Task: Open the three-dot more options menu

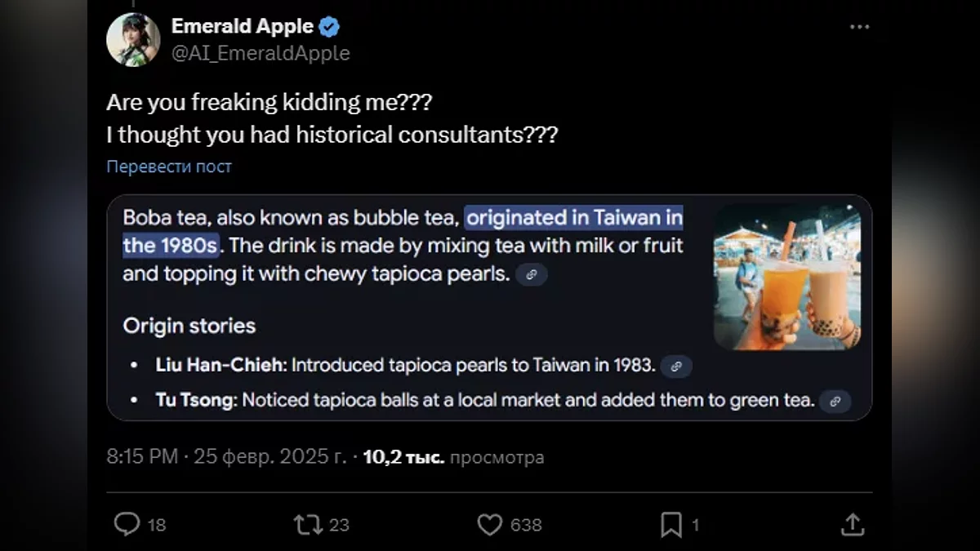Action: [x=859, y=27]
